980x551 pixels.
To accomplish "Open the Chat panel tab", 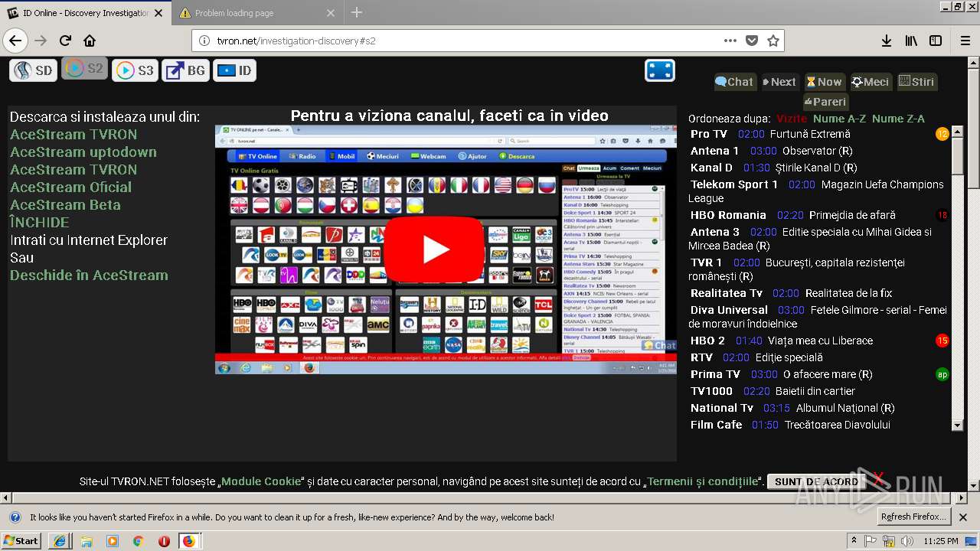I will [734, 82].
